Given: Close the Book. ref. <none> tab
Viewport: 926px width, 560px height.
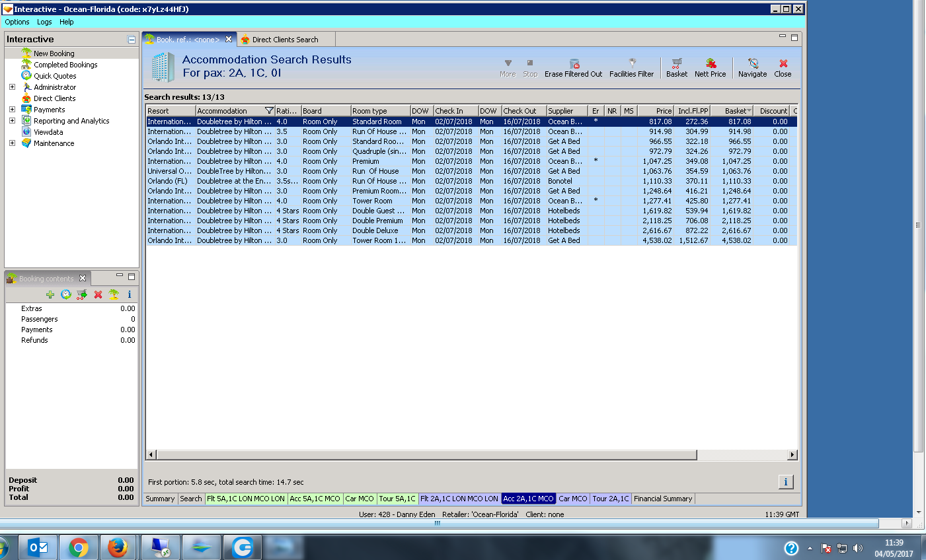Looking at the screenshot, I should (229, 40).
